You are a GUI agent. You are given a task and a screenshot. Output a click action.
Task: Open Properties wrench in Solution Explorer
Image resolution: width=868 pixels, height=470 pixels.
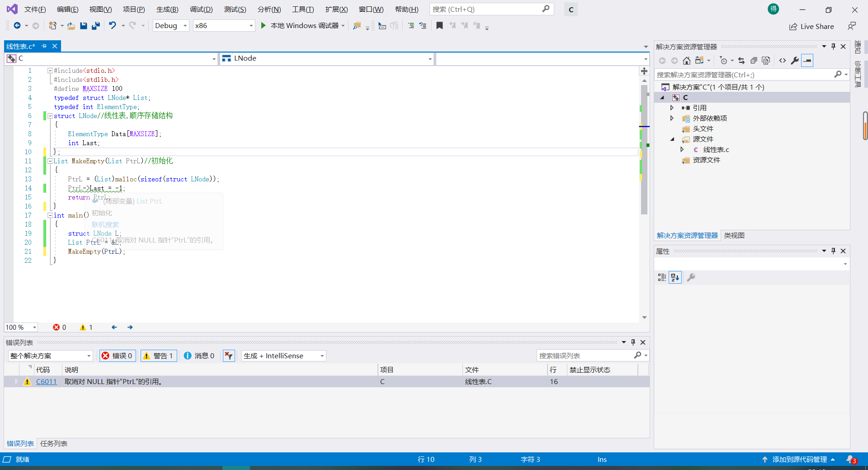click(x=795, y=61)
